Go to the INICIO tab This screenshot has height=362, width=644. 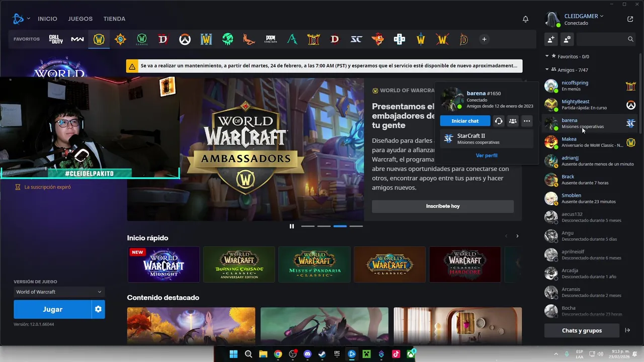pyautogui.click(x=47, y=19)
